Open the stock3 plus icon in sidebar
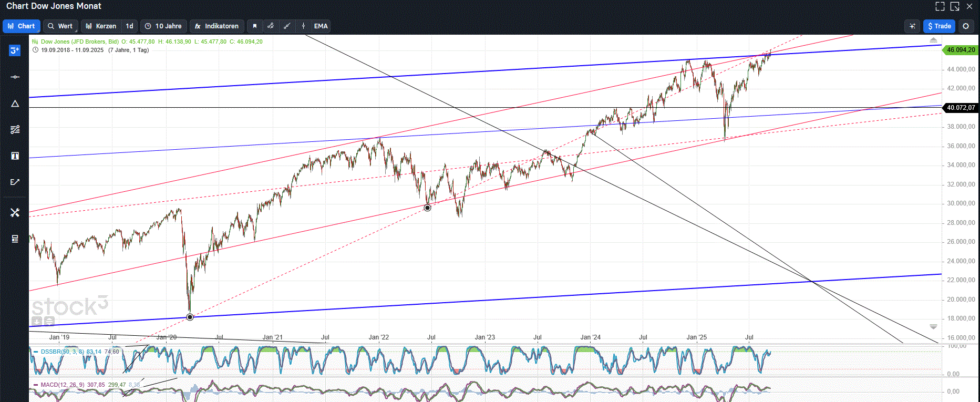The image size is (980, 402). (x=15, y=50)
